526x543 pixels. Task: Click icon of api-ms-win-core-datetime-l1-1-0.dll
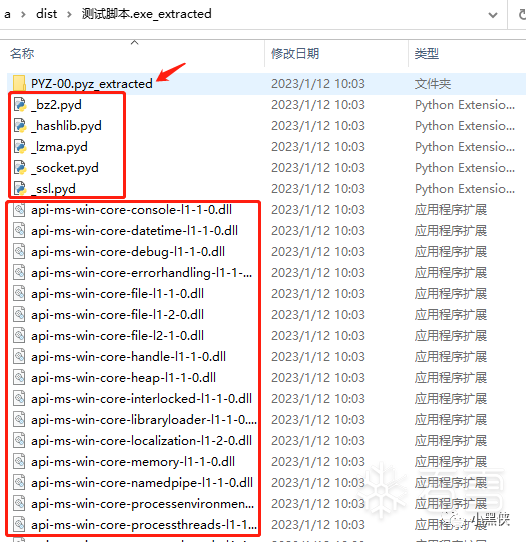pyautogui.click(x=19, y=231)
